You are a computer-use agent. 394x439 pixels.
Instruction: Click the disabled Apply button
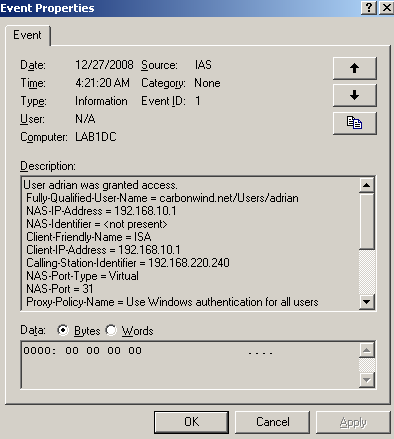[x=353, y=422]
